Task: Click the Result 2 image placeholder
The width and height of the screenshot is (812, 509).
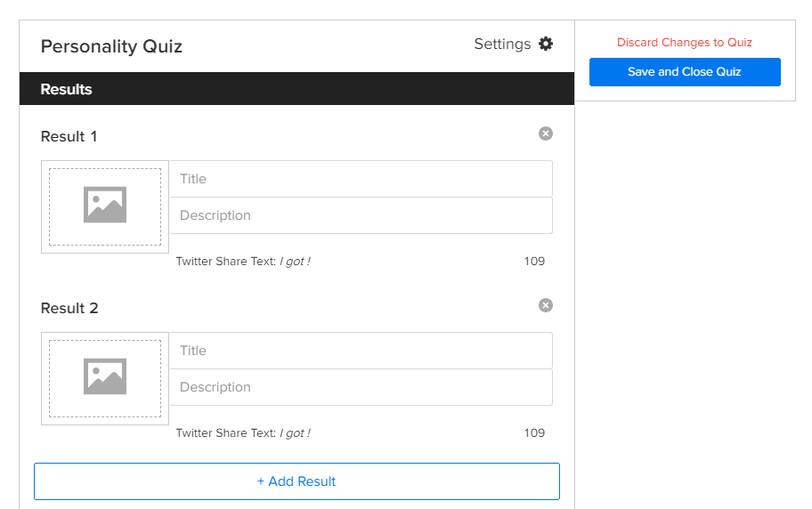Action: tap(105, 378)
